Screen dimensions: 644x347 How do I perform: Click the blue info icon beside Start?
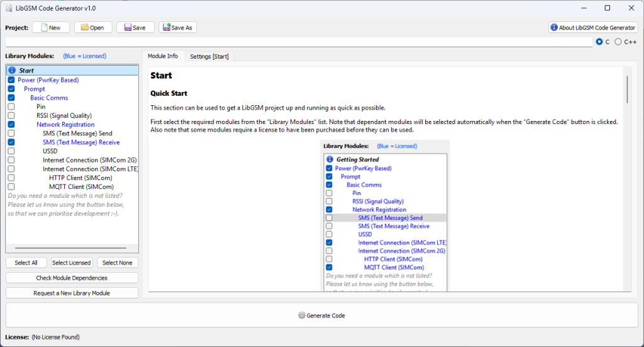point(12,71)
